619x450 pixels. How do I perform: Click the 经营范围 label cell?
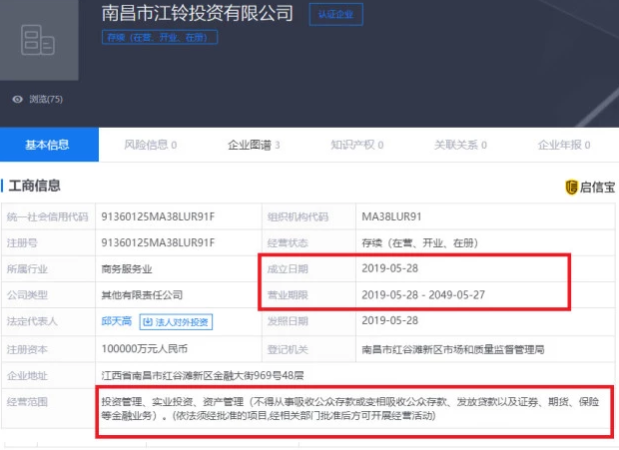click(47, 409)
